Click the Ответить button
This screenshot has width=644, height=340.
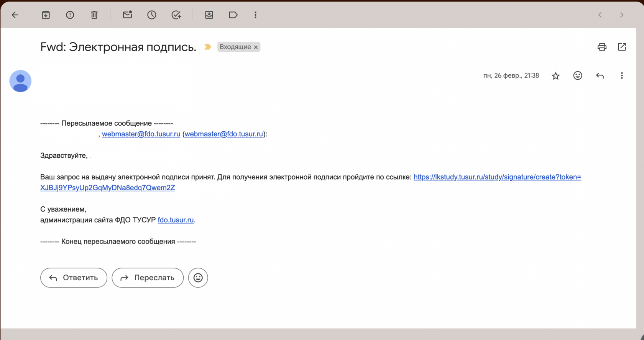[74, 278]
